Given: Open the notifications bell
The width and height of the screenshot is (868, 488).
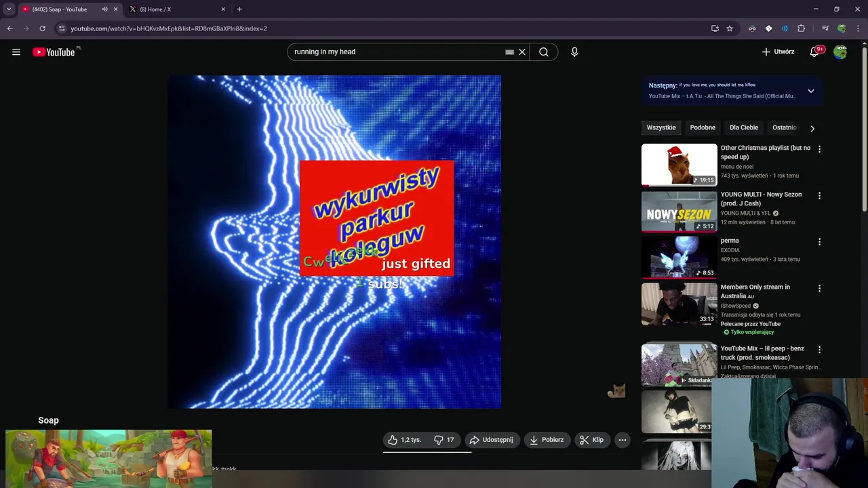Looking at the screenshot, I should point(815,52).
